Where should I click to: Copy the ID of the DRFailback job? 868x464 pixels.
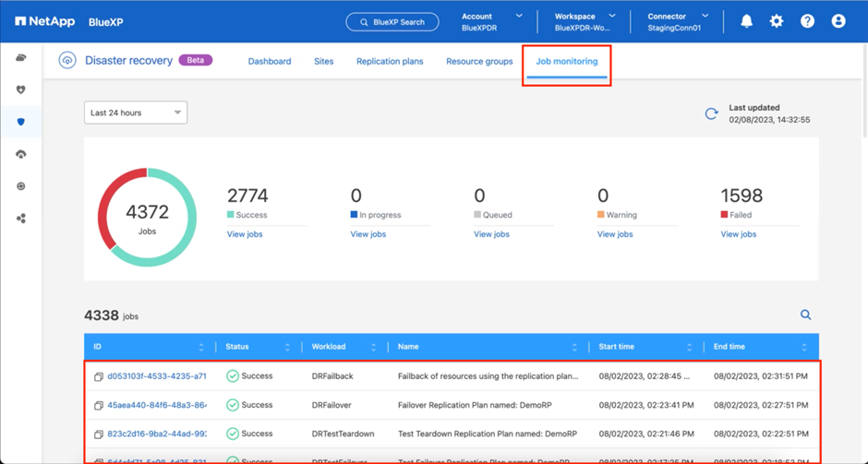[x=99, y=376]
